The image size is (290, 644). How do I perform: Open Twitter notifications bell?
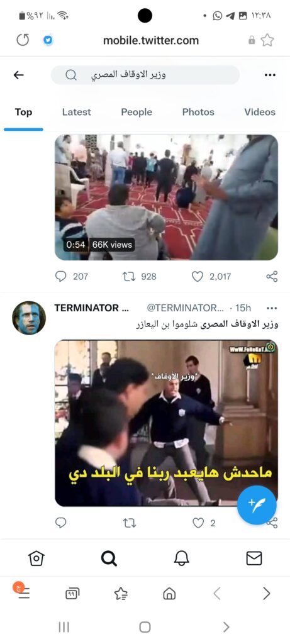(x=182, y=558)
